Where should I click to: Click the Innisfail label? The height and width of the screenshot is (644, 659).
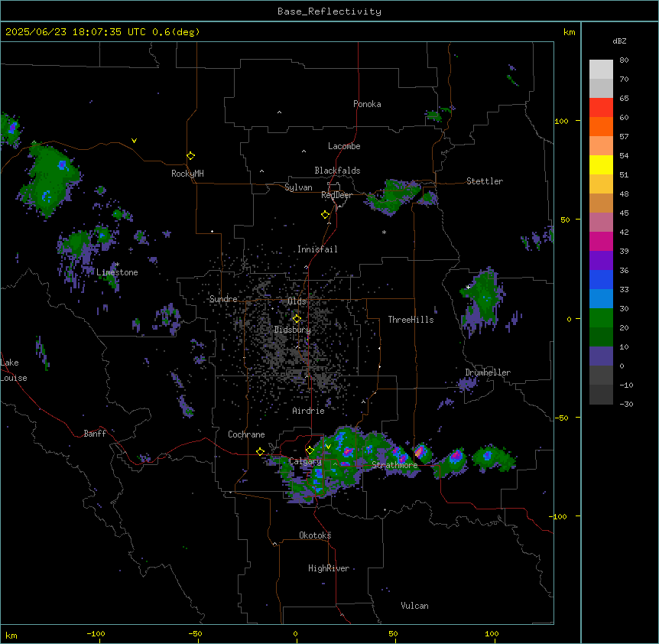317,249
